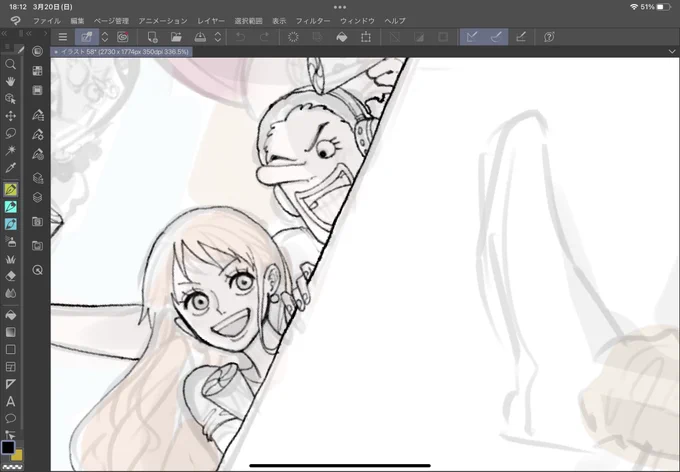Select the Ruler tool
This screenshot has height=472, width=680.
(x=10, y=384)
